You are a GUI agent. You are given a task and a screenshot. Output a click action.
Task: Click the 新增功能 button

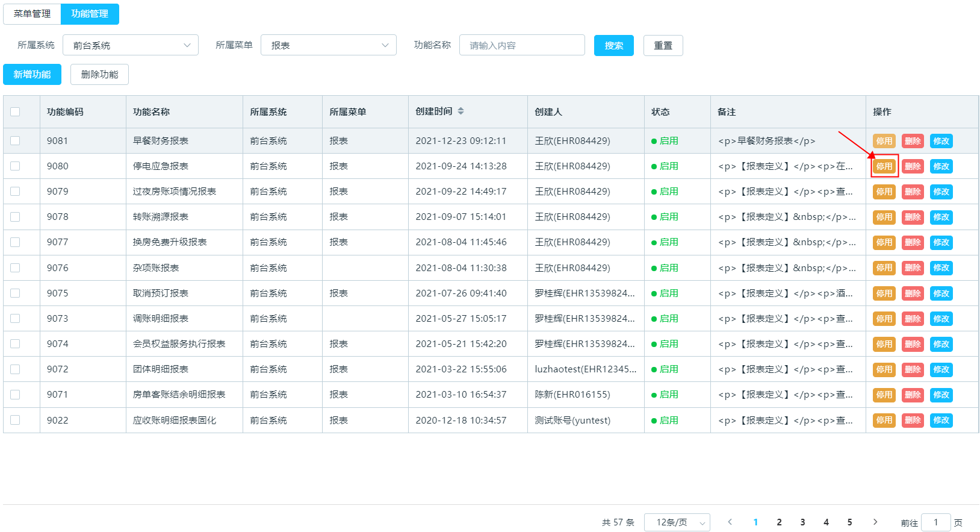point(33,74)
